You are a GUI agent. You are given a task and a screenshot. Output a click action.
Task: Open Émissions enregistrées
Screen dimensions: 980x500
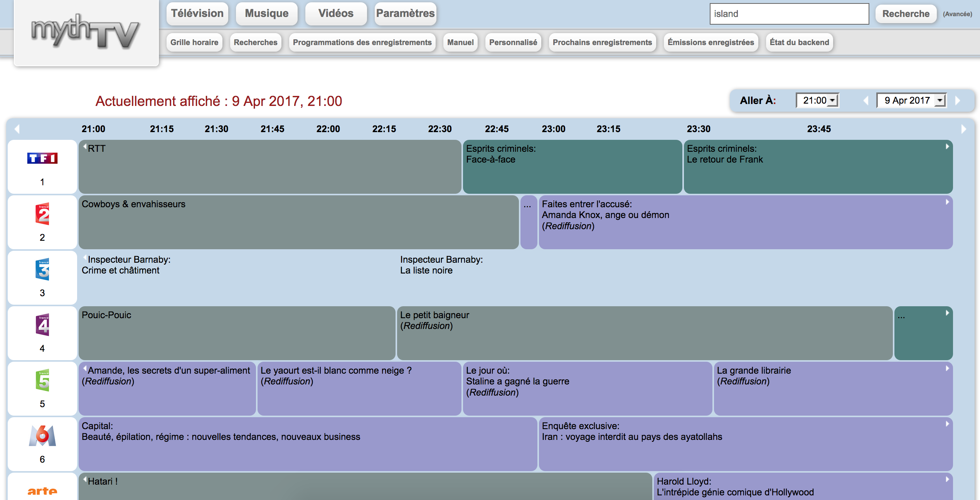(x=711, y=42)
